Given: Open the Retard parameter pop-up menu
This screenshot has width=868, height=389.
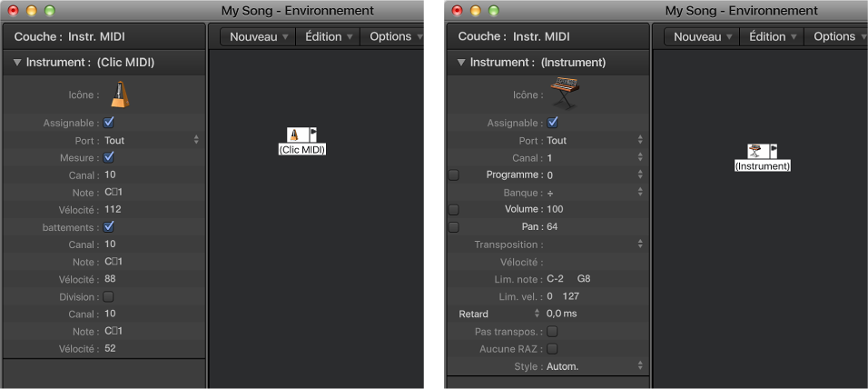Looking at the screenshot, I should tap(536, 314).
